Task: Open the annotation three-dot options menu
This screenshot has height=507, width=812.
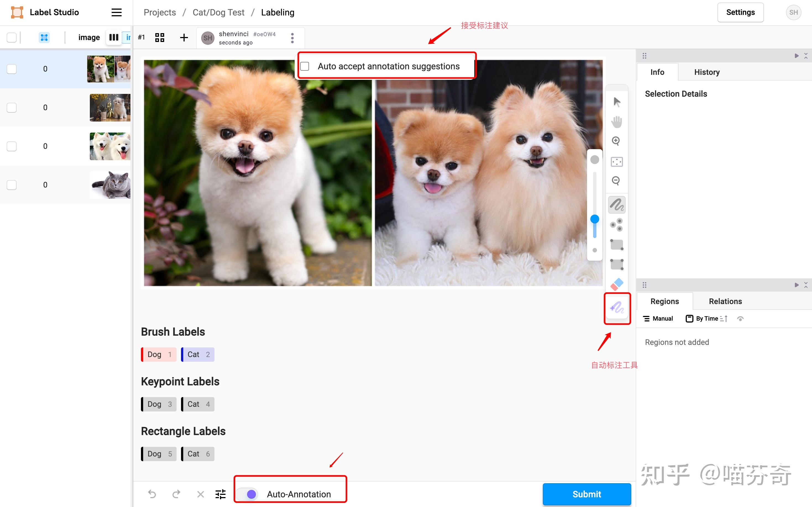Action: tap(292, 38)
